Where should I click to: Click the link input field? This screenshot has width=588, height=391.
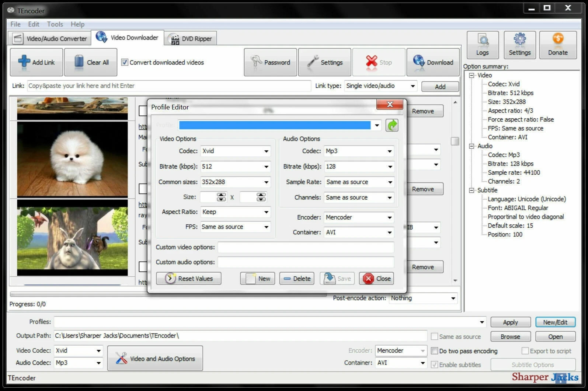[169, 86]
